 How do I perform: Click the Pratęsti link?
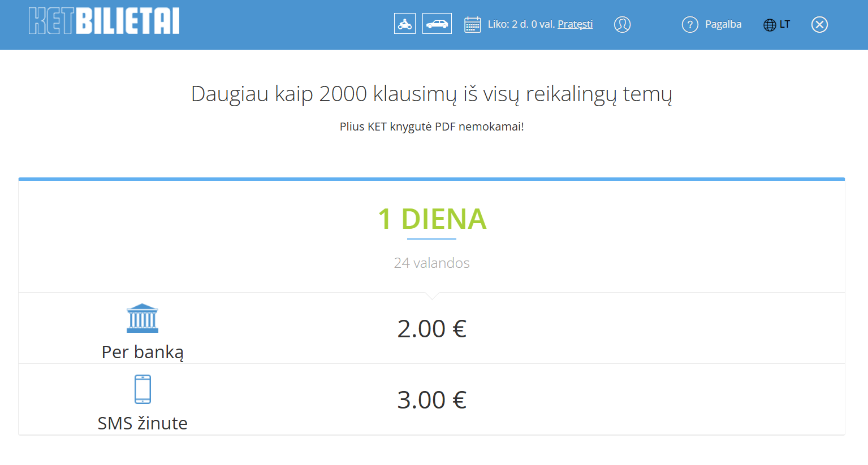point(575,24)
